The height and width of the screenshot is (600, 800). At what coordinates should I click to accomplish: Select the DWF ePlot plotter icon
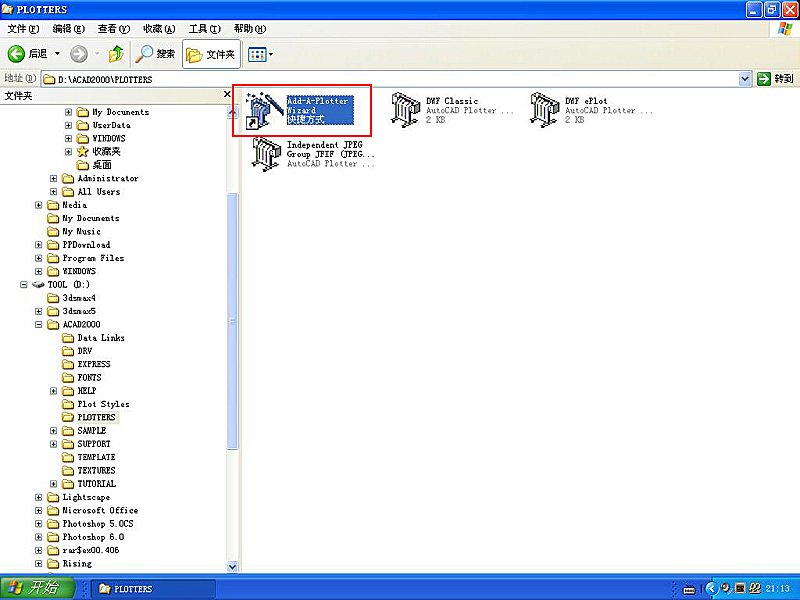pyautogui.click(x=545, y=109)
